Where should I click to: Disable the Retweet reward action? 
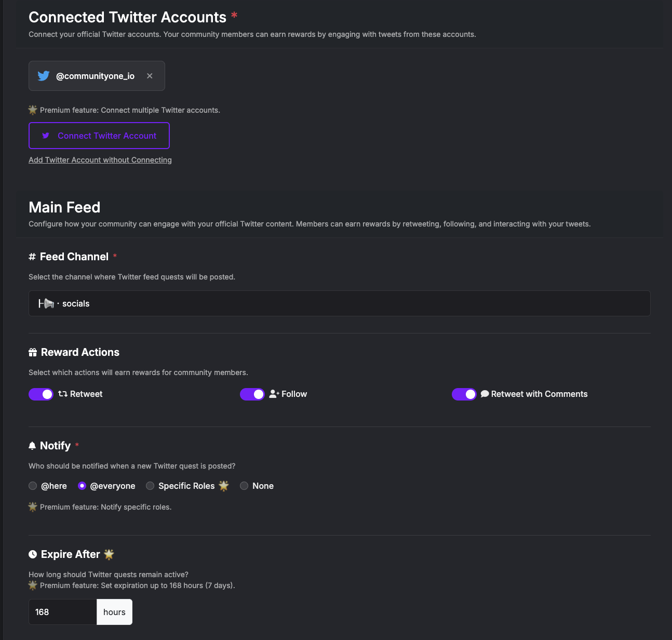(x=41, y=394)
